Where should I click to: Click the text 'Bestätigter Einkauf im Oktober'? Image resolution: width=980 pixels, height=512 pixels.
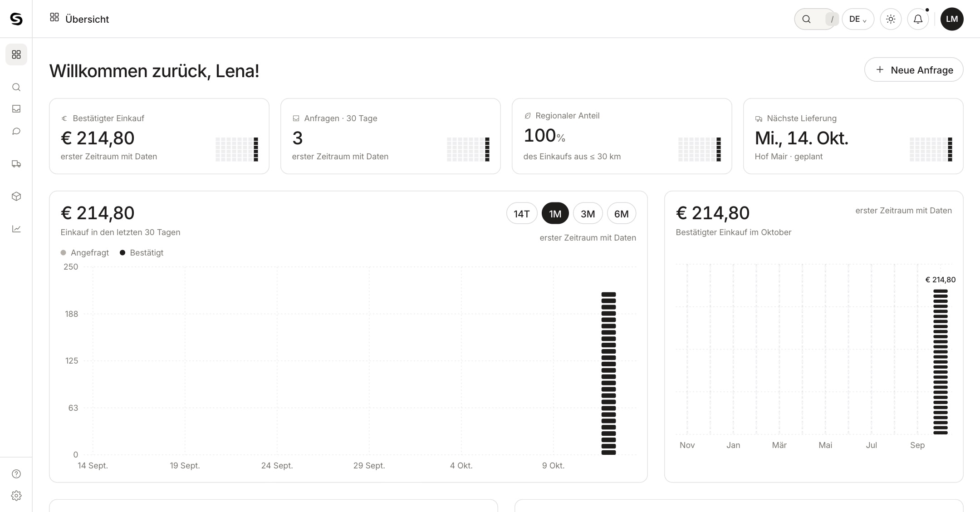pyautogui.click(x=734, y=232)
